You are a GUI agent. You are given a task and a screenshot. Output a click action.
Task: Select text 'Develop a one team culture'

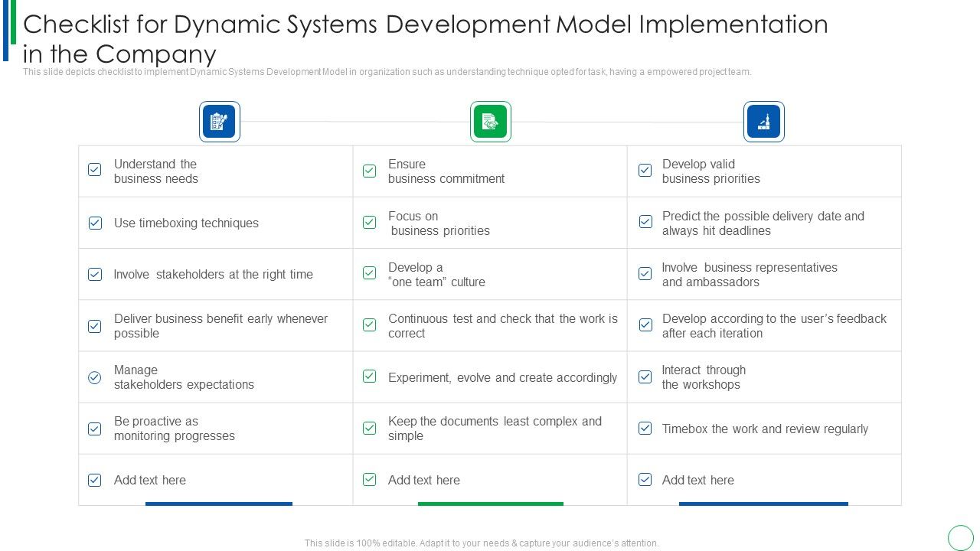coord(436,275)
